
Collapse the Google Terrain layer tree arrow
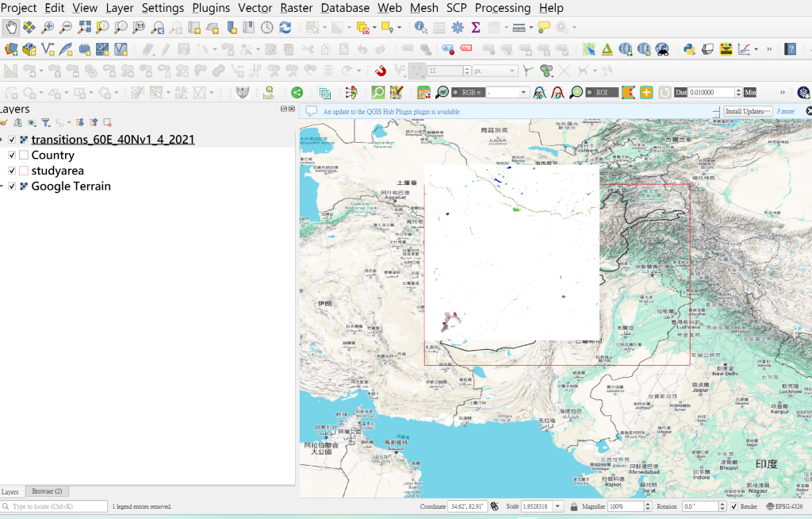point(2,186)
